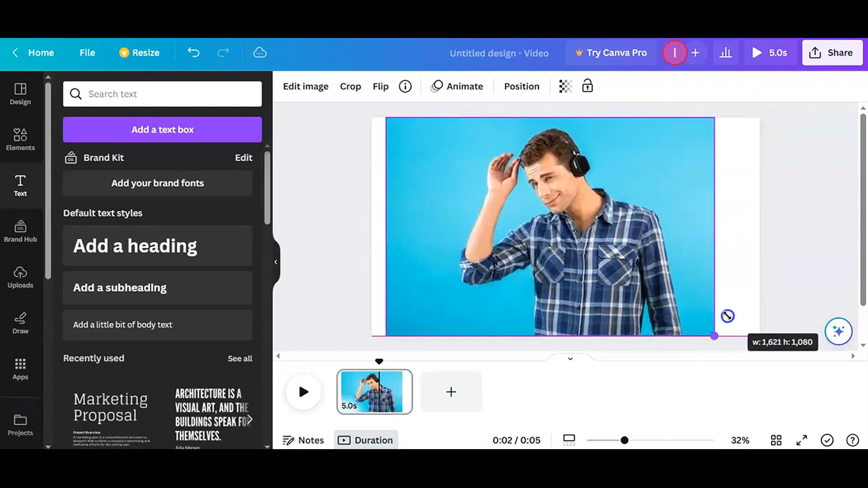Image resolution: width=868 pixels, height=488 pixels.
Task: Open the Projects sidebar tab
Action: pos(20,425)
